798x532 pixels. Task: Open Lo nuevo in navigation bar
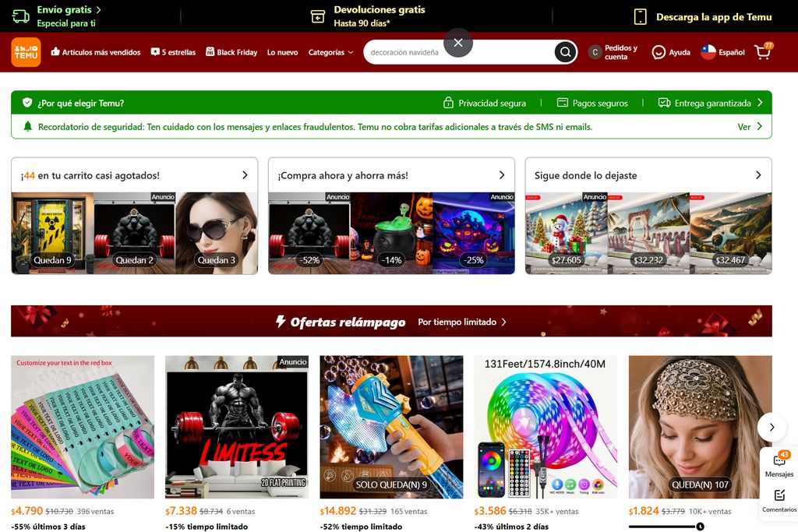pyautogui.click(x=282, y=52)
